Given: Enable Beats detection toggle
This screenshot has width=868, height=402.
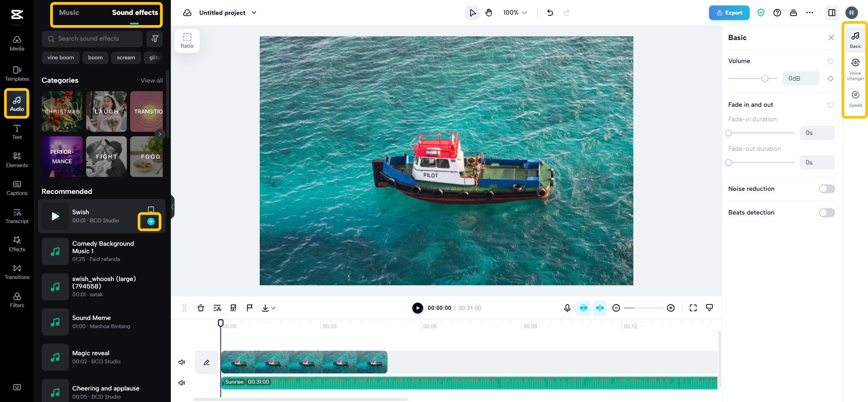Looking at the screenshot, I should click(x=827, y=213).
